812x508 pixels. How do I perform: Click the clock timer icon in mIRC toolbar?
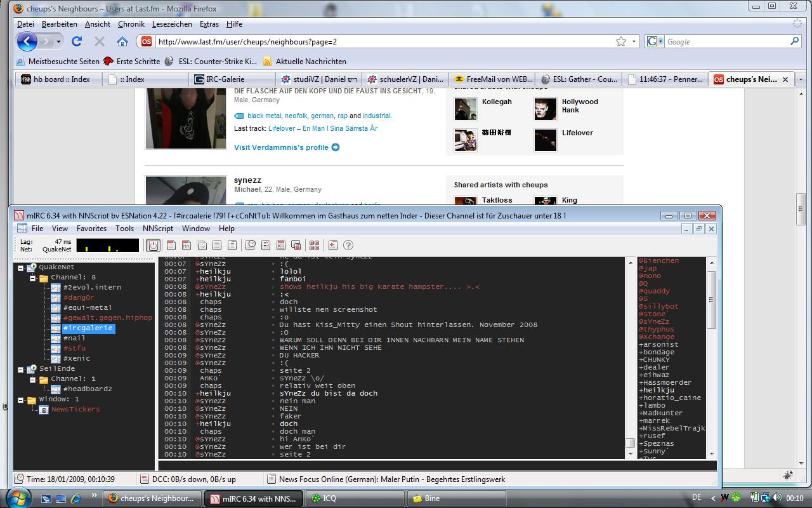(x=251, y=245)
